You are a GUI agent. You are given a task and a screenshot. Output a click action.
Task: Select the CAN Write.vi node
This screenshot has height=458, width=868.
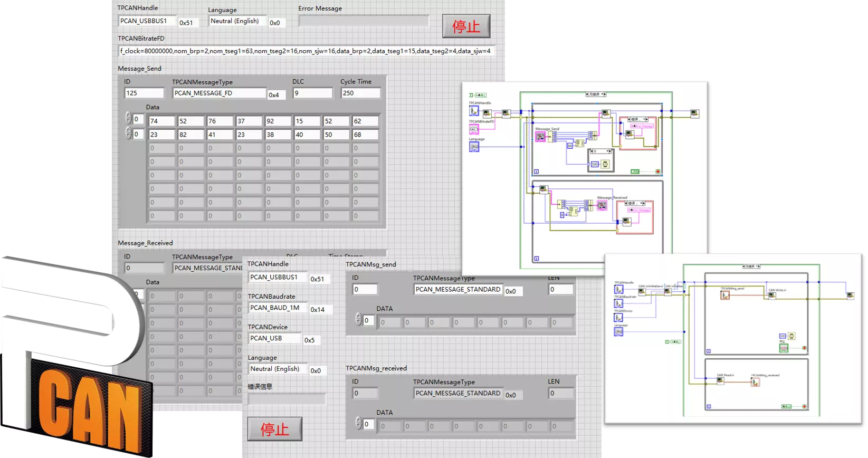(772, 296)
